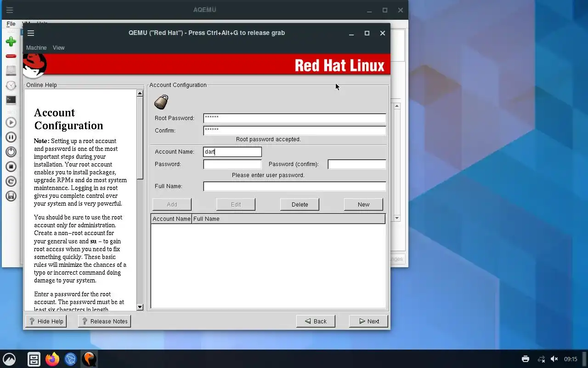The width and height of the screenshot is (588, 368).
Task: Minimize the AQEMU window
Action: point(369,10)
